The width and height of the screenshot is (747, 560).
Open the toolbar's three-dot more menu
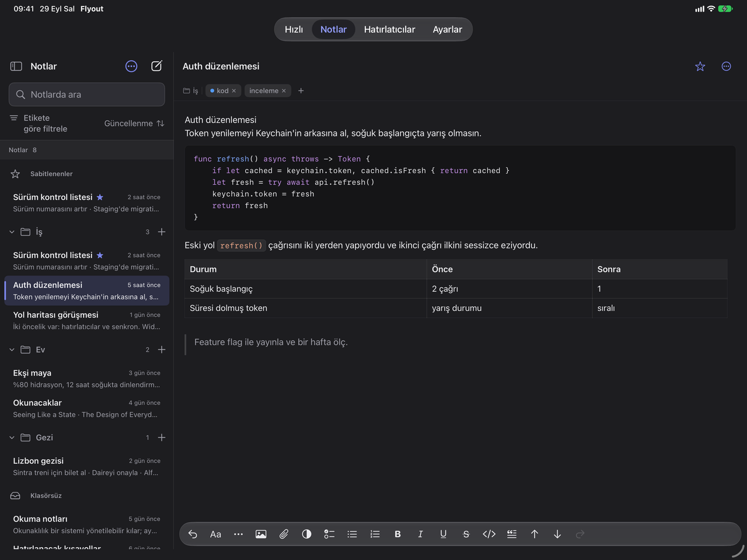click(238, 534)
